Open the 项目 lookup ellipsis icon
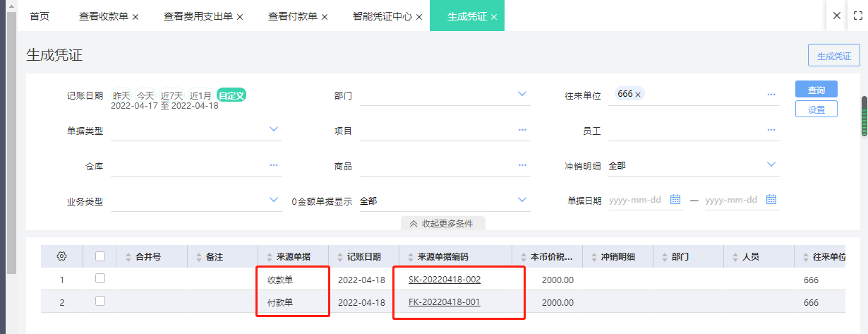Image resolution: width=868 pixels, height=334 pixels. point(522,130)
